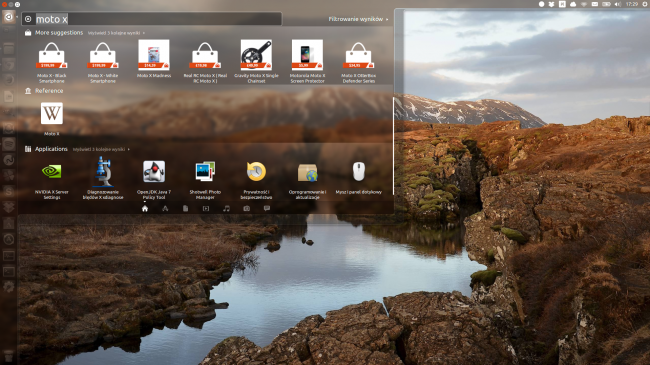
Task: Open the cloud indicator in the top panel
Action: click(573, 4)
